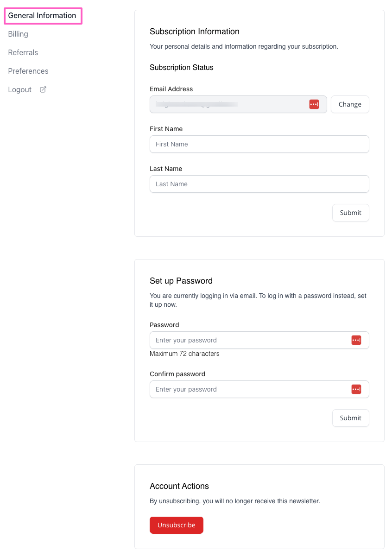Click the red Unsubscribe button

click(x=176, y=525)
